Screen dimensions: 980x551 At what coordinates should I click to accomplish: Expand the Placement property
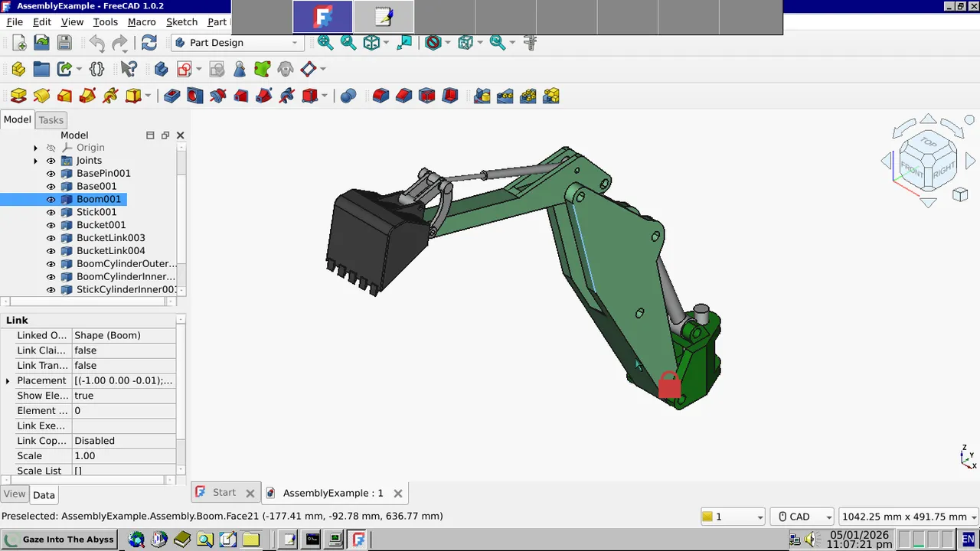pyautogui.click(x=8, y=380)
